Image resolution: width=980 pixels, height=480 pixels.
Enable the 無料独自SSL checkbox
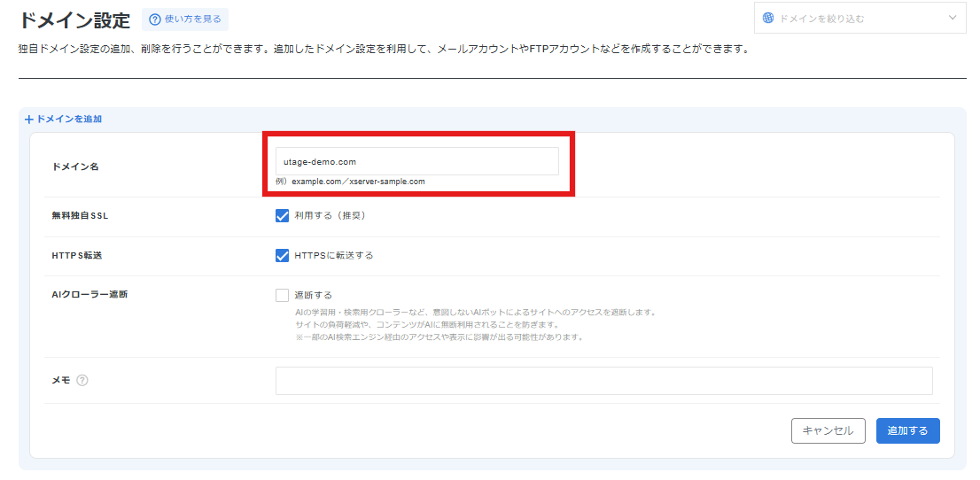tap(283, 215)
